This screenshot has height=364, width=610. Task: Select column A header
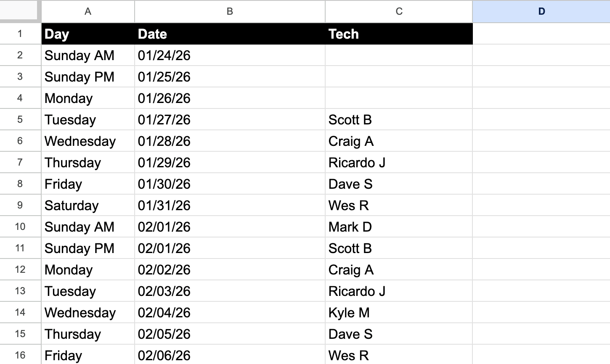88,11
